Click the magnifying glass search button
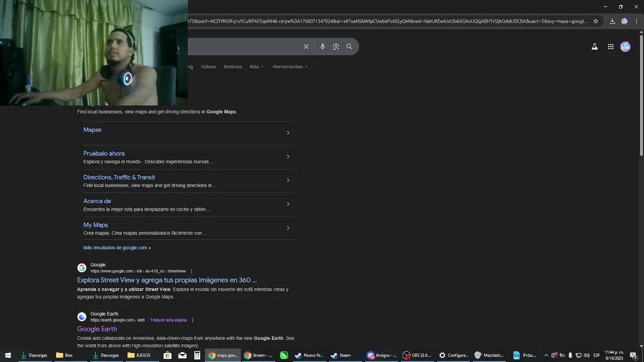644x362 pixels. click(349, 47)
